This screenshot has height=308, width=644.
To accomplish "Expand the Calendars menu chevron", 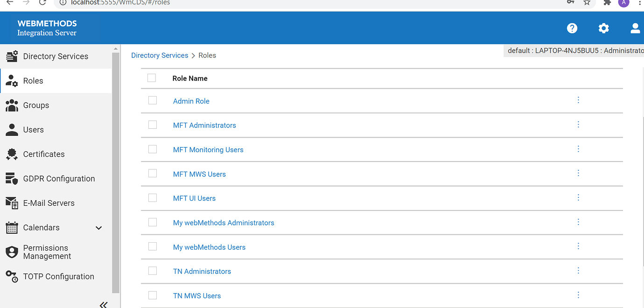I will coord(98,228).
